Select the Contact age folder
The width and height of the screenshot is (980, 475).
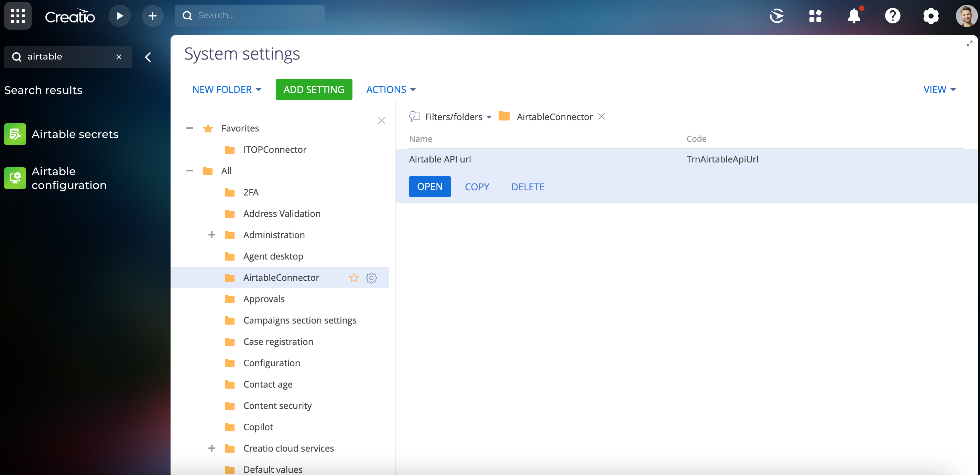(x=268, y=384)
